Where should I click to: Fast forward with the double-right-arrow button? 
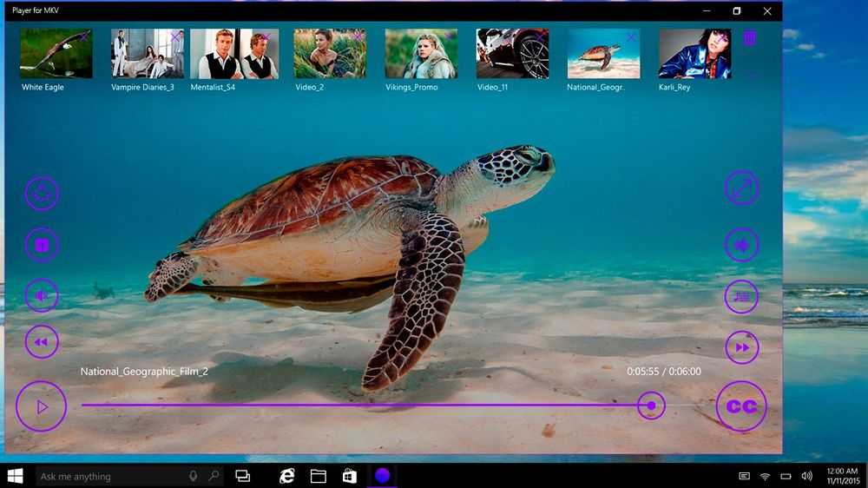point(742,347)
